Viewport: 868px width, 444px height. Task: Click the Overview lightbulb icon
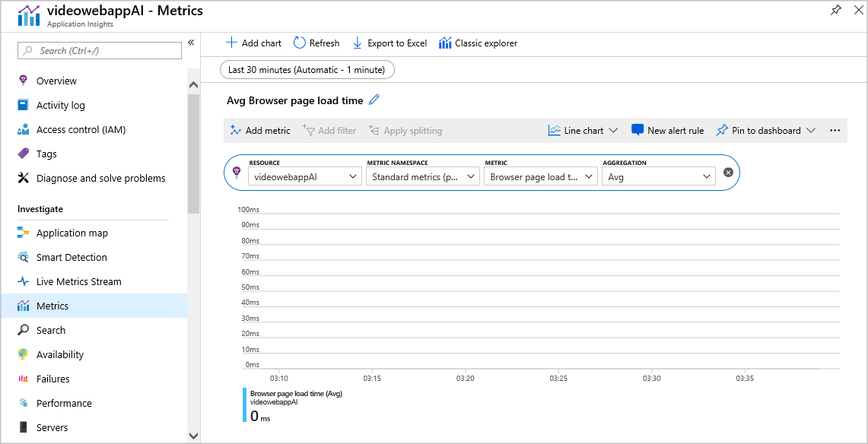[23, 81]
